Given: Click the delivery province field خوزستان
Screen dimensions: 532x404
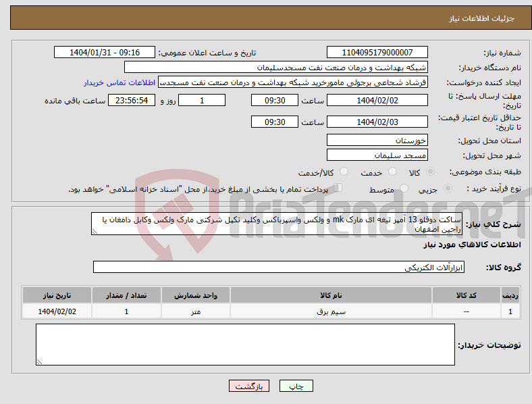Looking at the screenshot, I should (377, 140).
